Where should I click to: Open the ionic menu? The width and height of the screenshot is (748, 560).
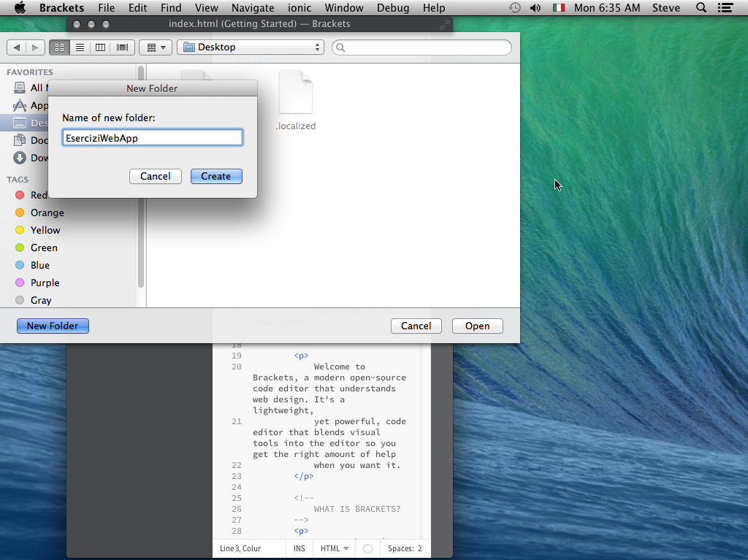[299, 7]
